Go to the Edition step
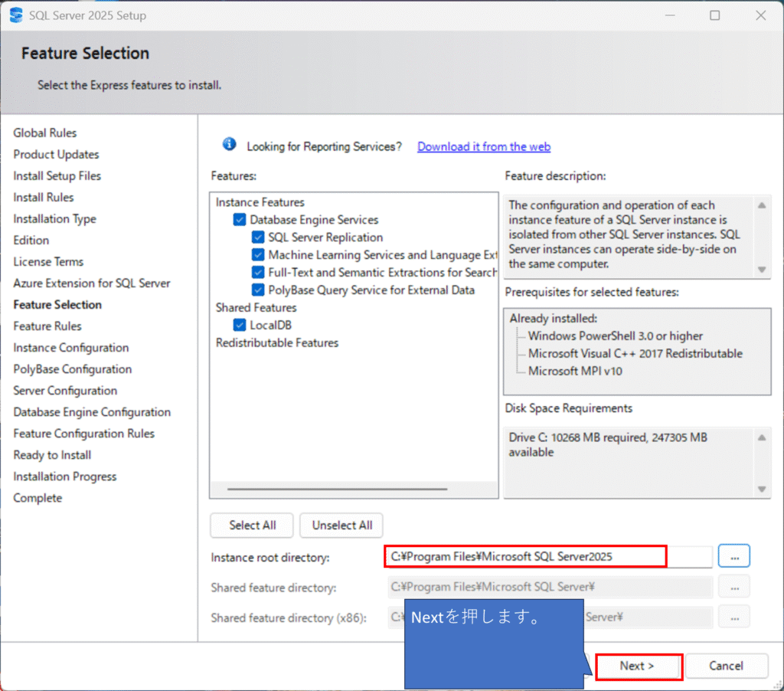This screenshot has width=784, height=691. click(x=31, y=241)
